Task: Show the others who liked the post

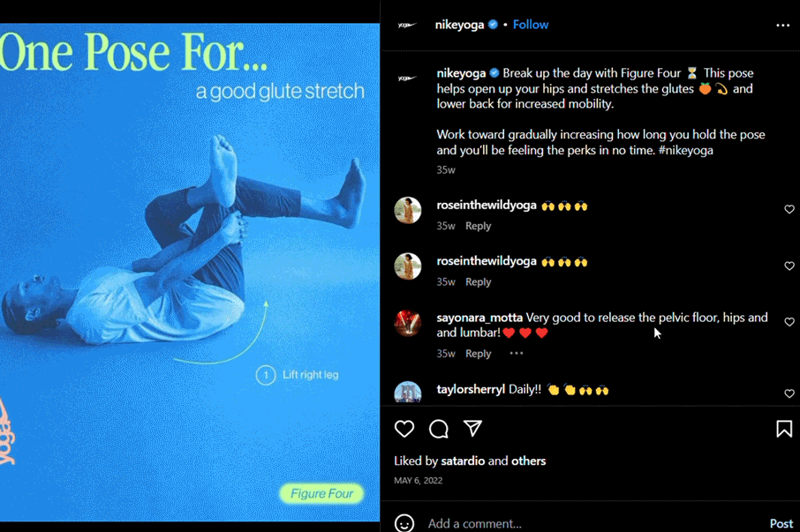Action: 529,461
